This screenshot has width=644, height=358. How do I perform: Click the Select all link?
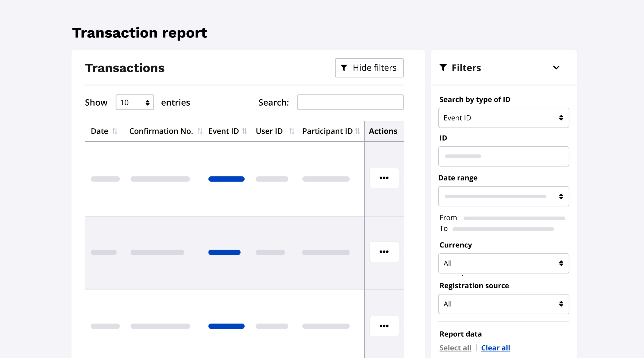coord(455,348)
